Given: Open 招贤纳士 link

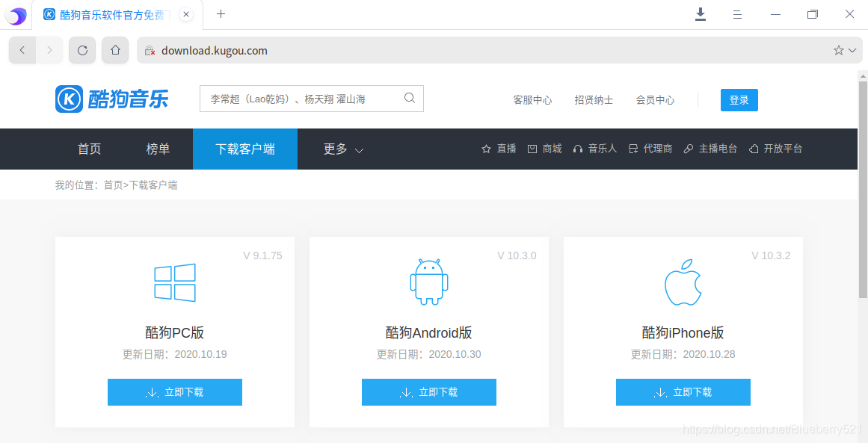Looking at the screenshot, I should [594, 100].
